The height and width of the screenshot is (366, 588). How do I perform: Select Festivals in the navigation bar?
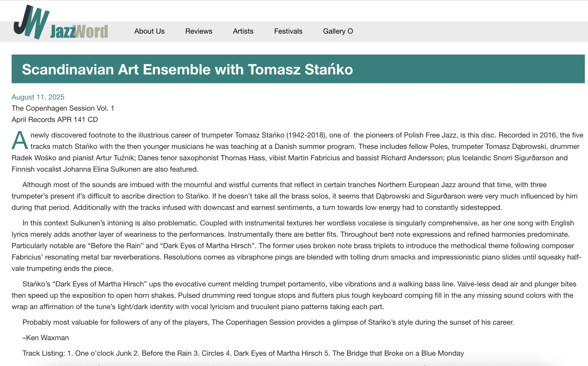288,31
